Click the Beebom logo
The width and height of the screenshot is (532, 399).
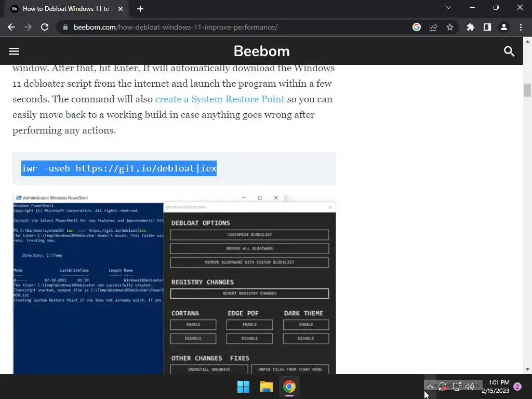(x=262, y=51)
